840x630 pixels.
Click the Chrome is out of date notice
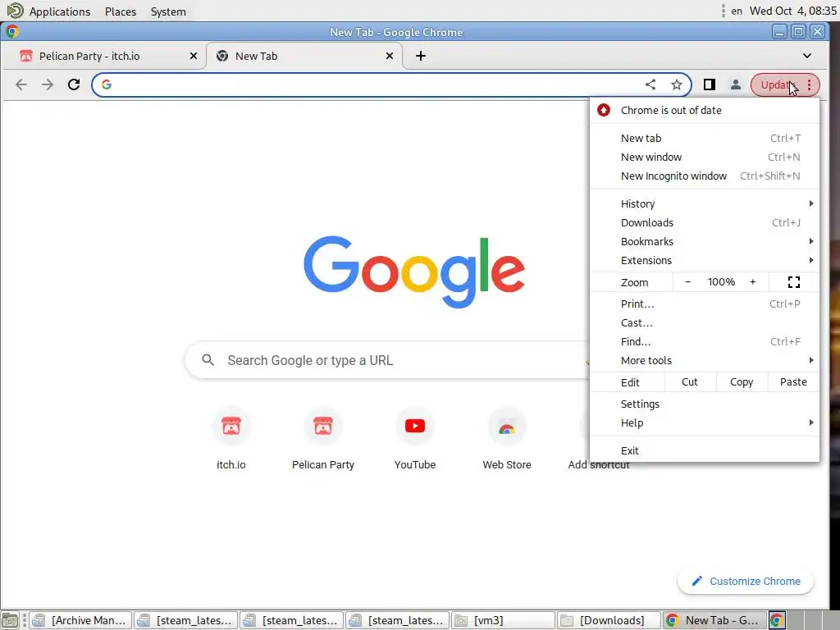click(x=705, y=111)
